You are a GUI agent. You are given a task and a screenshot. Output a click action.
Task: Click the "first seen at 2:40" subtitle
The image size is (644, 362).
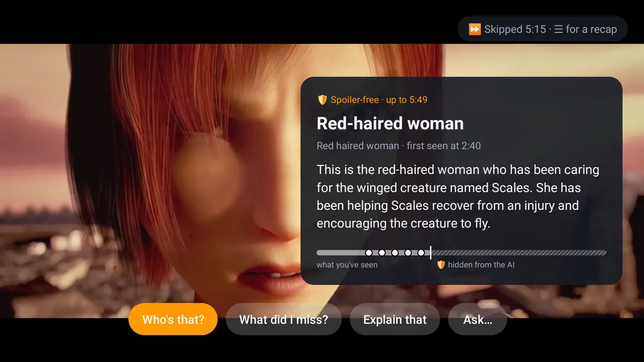pyautogui.click(x=444, y=146)
